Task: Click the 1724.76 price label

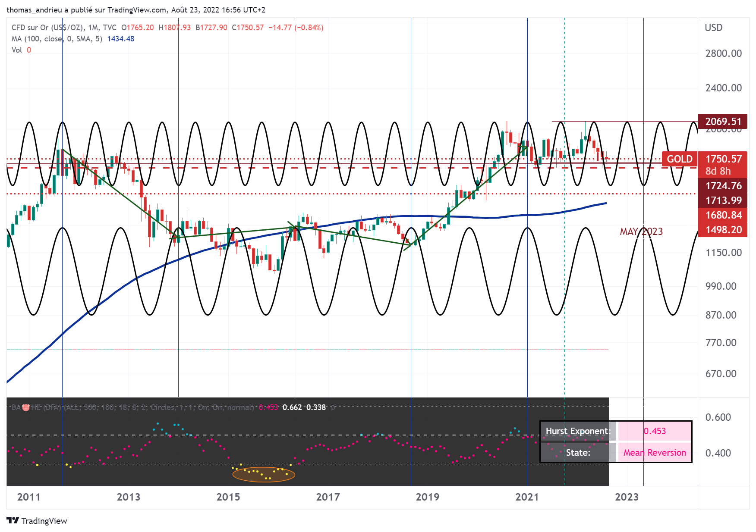Action: [723, 186]
